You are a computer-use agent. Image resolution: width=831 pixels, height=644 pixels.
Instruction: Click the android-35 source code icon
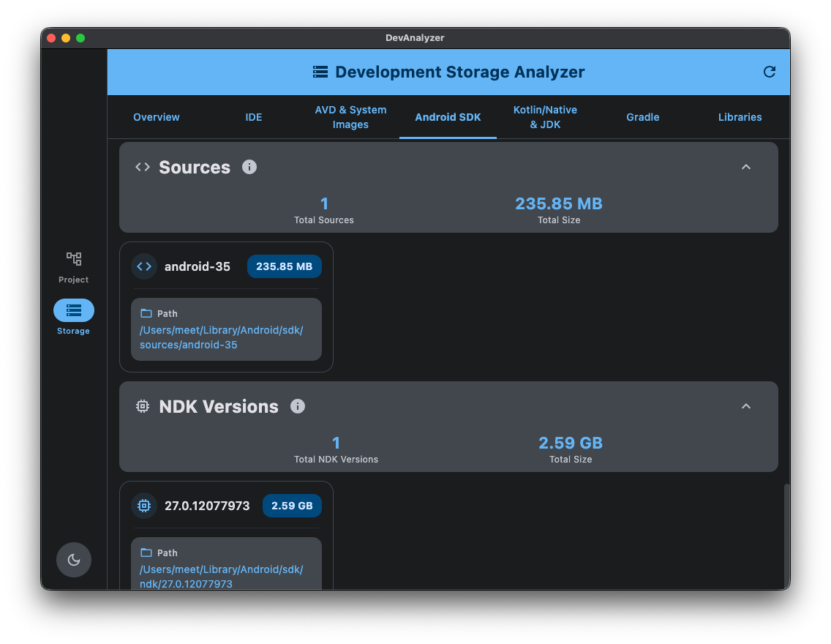[x=144, y=266]
